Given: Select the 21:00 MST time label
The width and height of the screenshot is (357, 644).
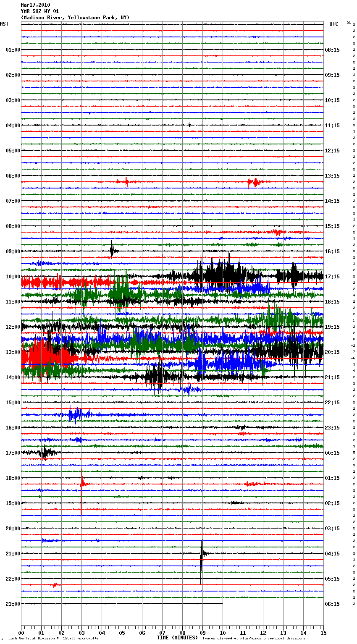Looking at the screenshot, I should (13, 554).
